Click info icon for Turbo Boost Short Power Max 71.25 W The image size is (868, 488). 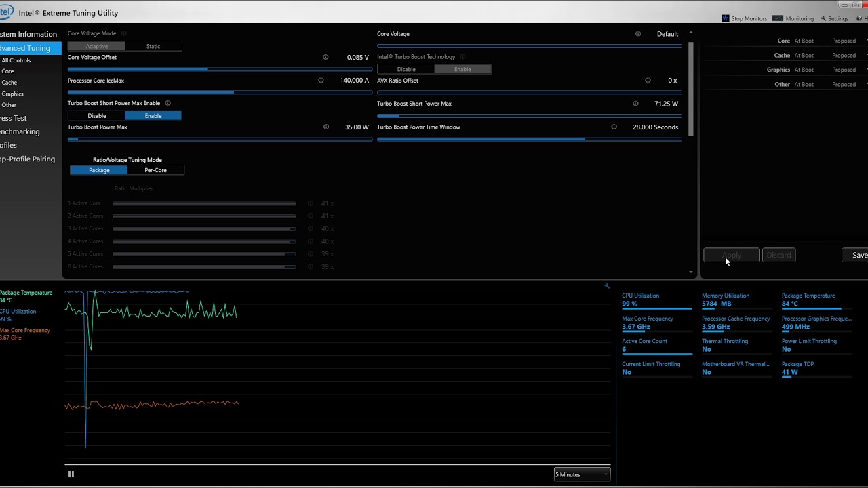tap(635, 104)
